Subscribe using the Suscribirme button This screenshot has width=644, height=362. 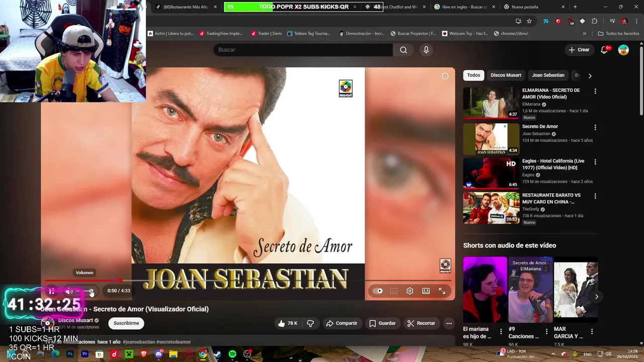point(126,323)
